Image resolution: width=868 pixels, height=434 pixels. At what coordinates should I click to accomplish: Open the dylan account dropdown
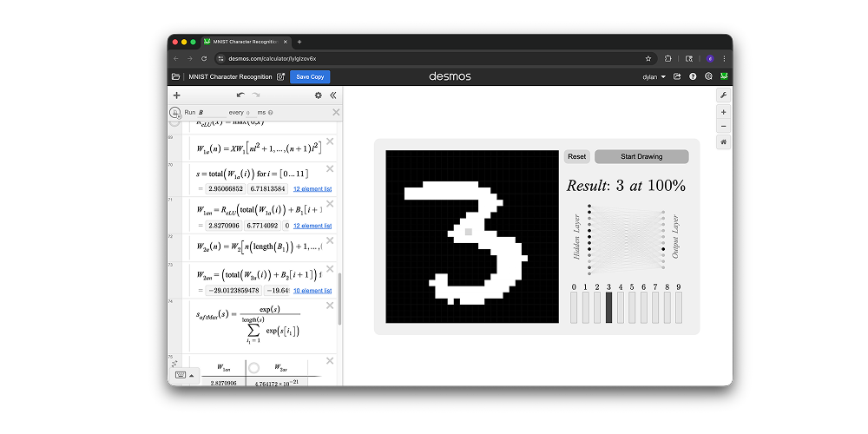click(x=654, y=76)
